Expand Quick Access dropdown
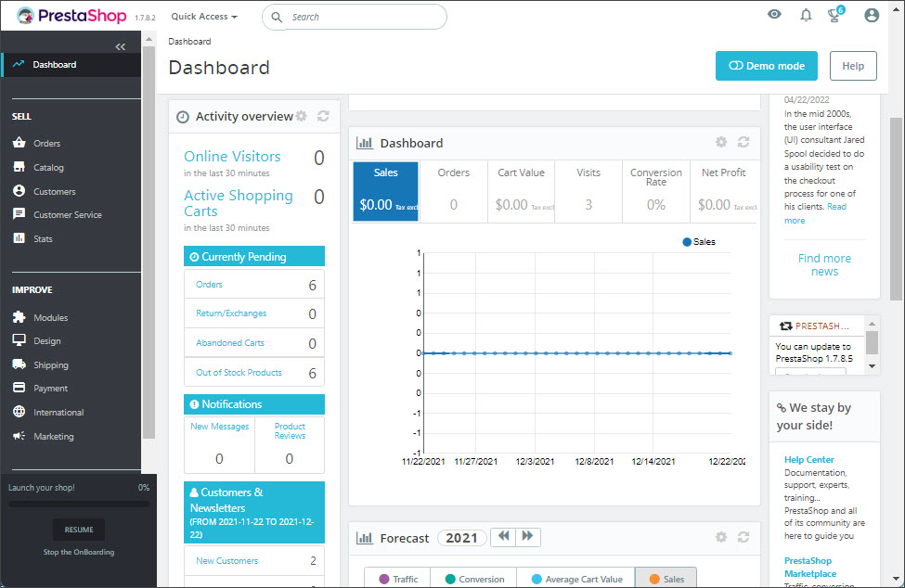The height and width of the screenshot is (588, 905). tap(203, 17)
